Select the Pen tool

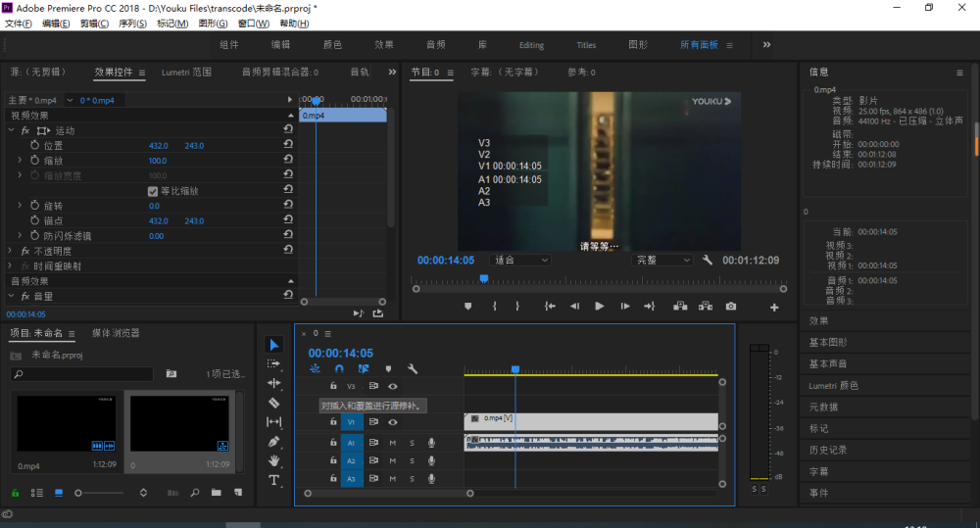coord(274,442)
